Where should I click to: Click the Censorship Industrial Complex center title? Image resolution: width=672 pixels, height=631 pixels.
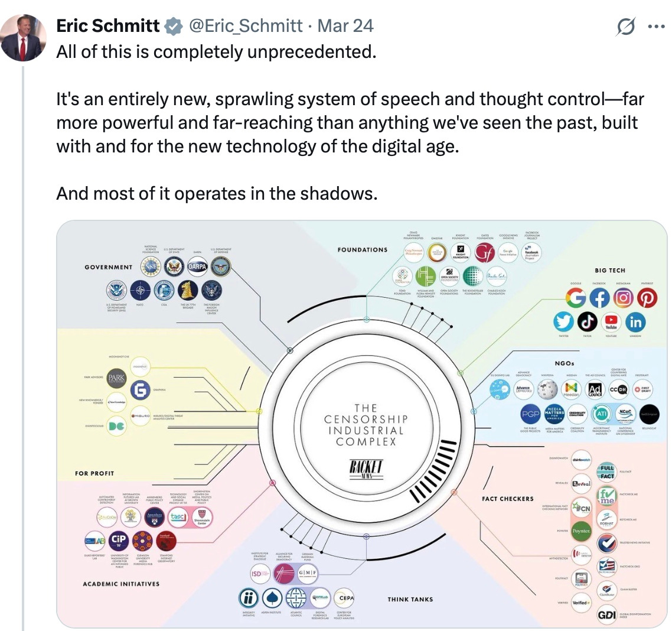[x=366, y=425]
